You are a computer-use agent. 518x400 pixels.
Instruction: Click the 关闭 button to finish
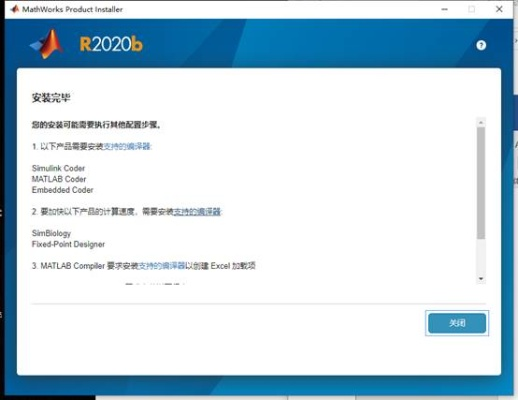pos(457,323)
